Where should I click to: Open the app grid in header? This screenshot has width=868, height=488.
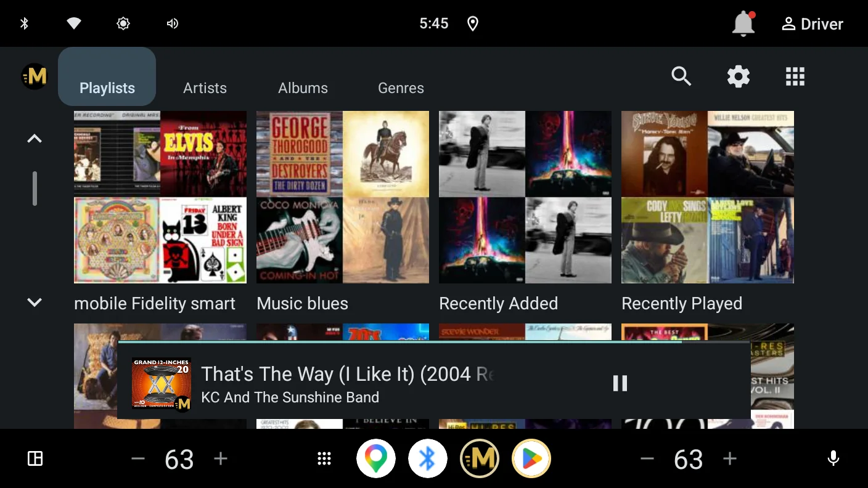click(795, 76)
